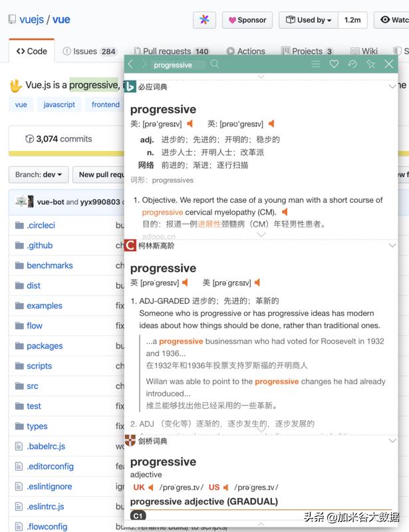Play British pronunciation in Bing dictionary

coord(271,124)
